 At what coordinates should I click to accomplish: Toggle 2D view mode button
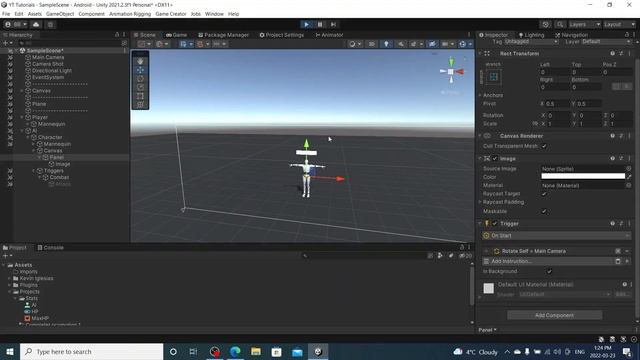[372, 44]
